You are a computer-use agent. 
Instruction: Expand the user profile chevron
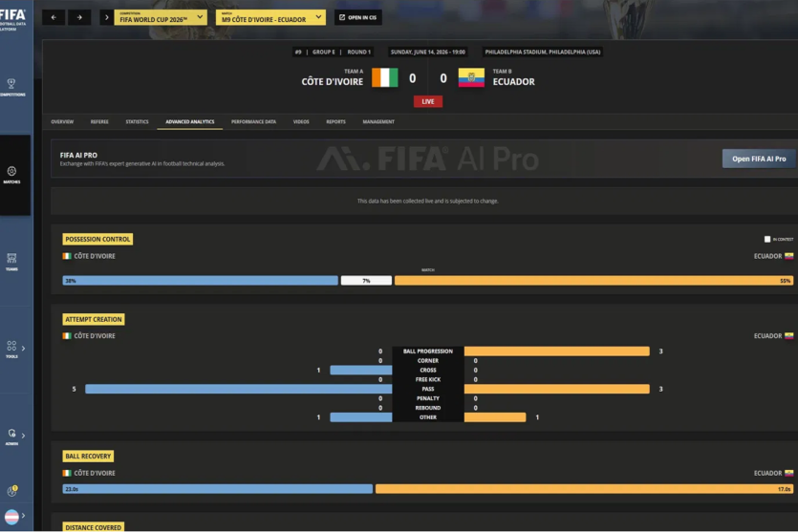[23, 516]
